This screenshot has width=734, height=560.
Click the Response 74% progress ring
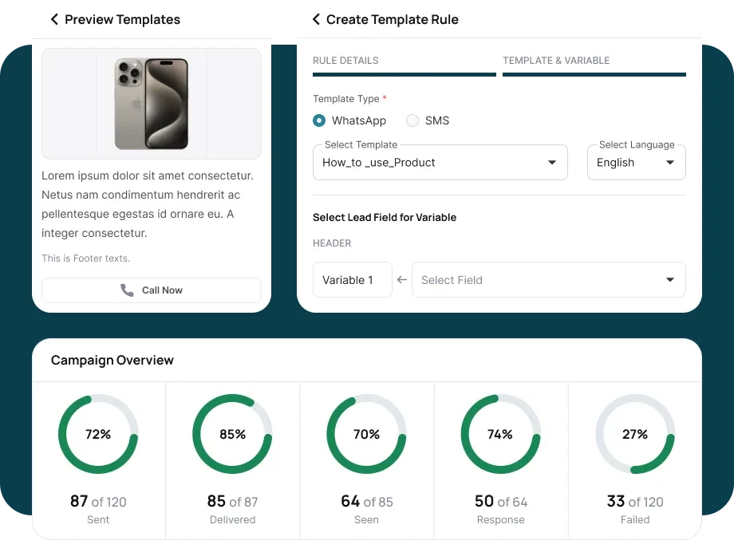click(x=500, y=435)
